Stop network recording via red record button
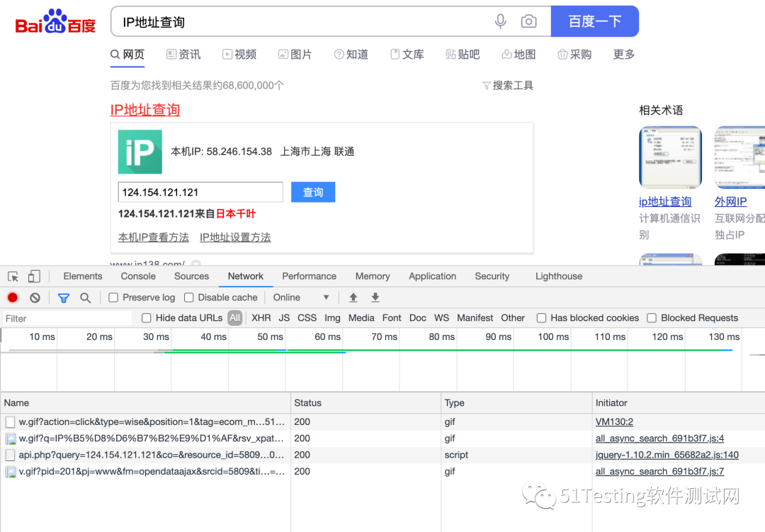765x532 pixels. 11,297
